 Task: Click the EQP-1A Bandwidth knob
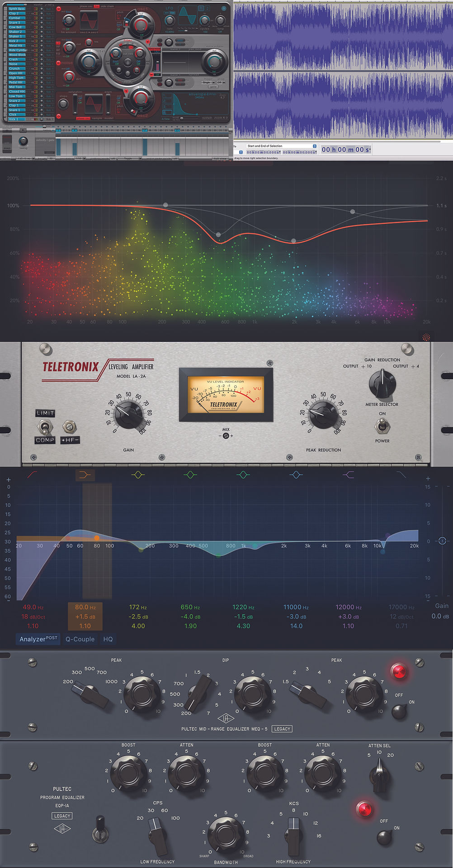point(225,834)
